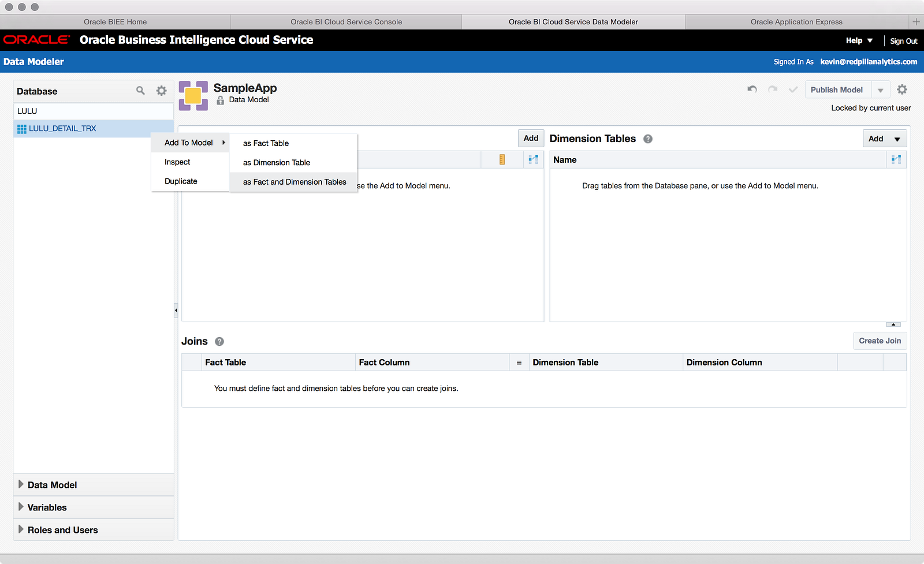Expand the Variables section
The image size is (924, 564).
(x=21, y=507)
